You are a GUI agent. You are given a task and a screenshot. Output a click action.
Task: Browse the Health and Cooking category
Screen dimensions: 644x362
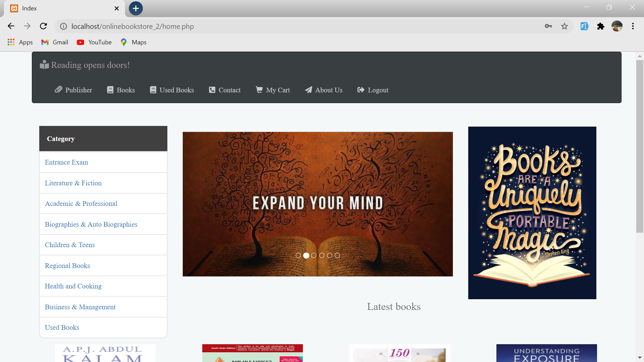pyautogui.click(x=73, y=286)
